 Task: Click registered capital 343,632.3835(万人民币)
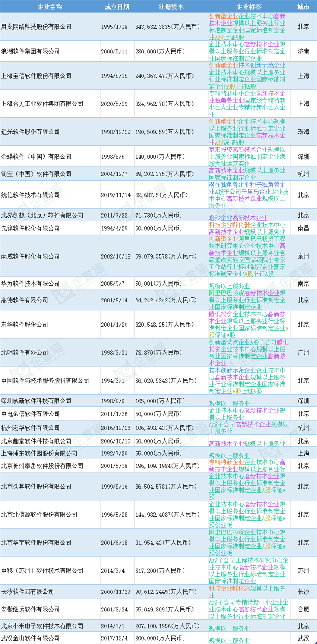tap(168, 26)
